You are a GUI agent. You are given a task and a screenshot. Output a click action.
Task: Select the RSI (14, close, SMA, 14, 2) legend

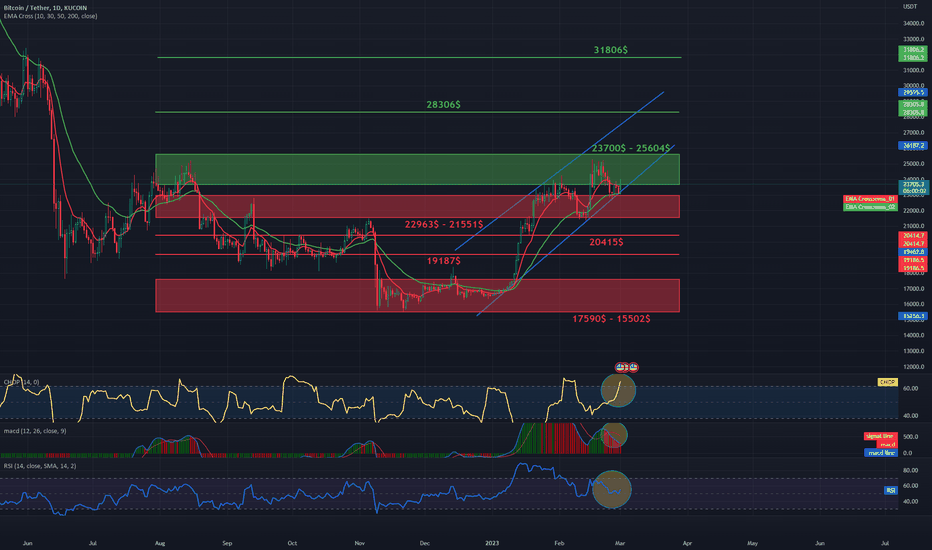40,466
